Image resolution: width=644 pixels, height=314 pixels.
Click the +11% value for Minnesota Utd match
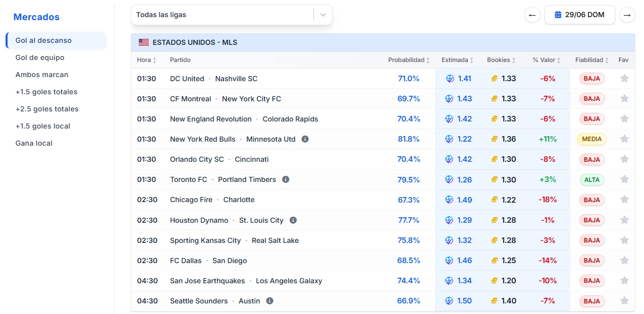[548, 139]
